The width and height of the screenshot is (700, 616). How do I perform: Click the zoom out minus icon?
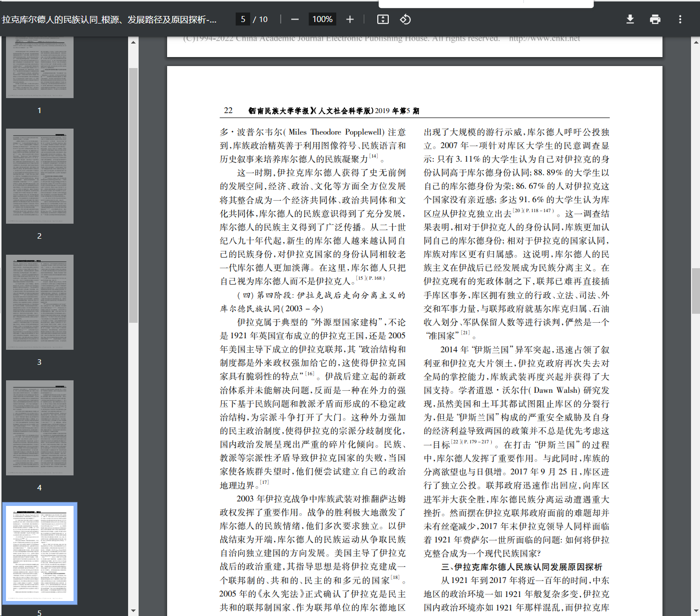click(x=295, y=20)
